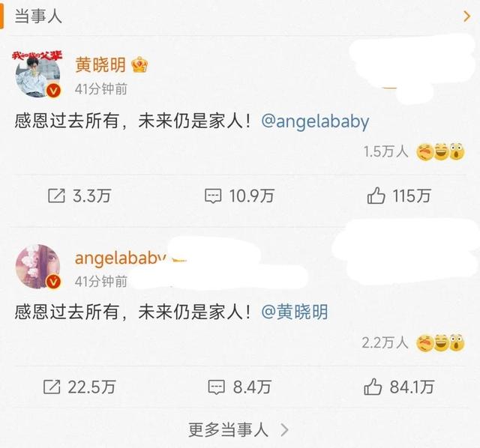Tap verified V badge on angelababy avatar
The image size is (480, 448).
tap(53, 282)
